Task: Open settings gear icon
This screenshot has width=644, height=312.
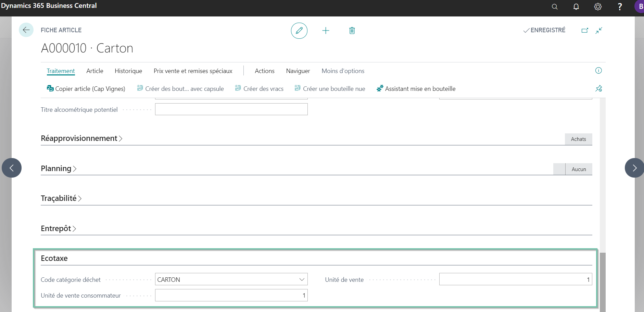Action: click(598, 7)
